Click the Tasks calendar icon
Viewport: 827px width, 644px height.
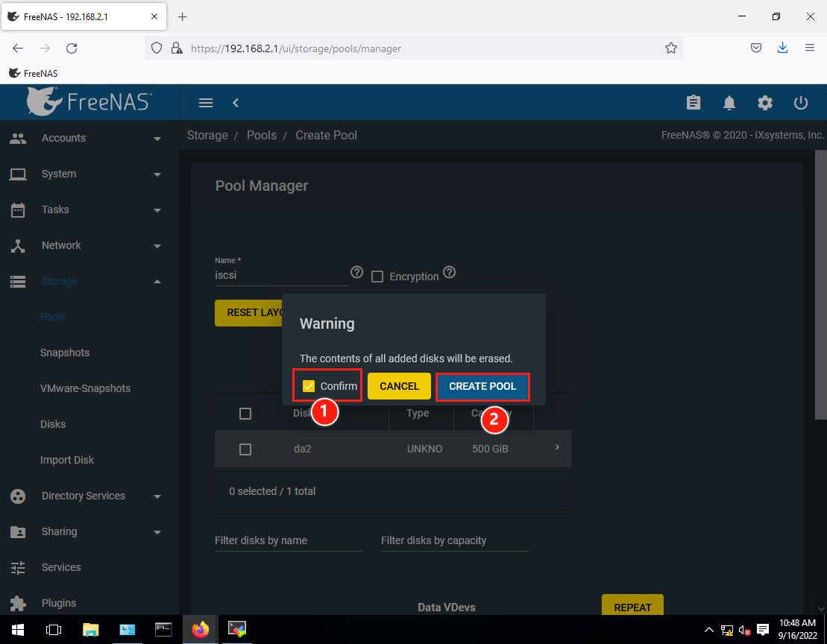(x=18, y=209)
